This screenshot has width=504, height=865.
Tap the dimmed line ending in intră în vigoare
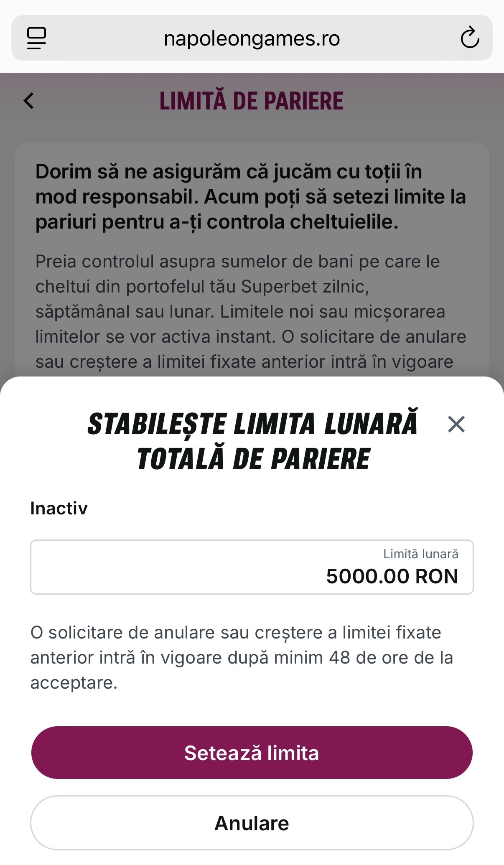pyautogui.click(x=244, y=362)
